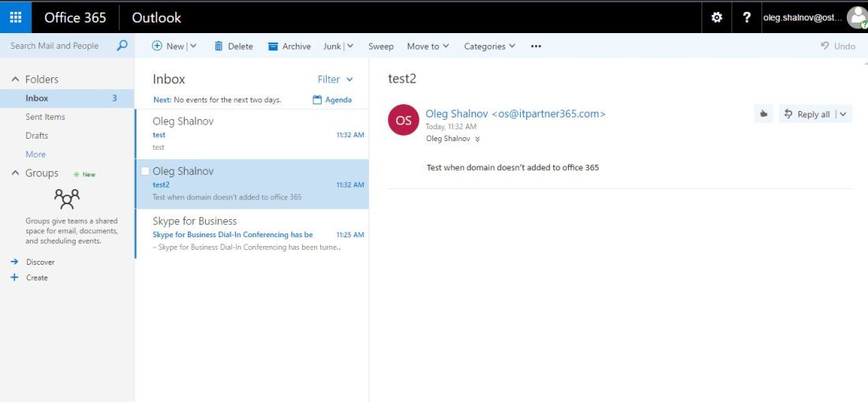Screen dimensions: 868x402
Task: Open help via the question mark icon
Action: point(746,17)
